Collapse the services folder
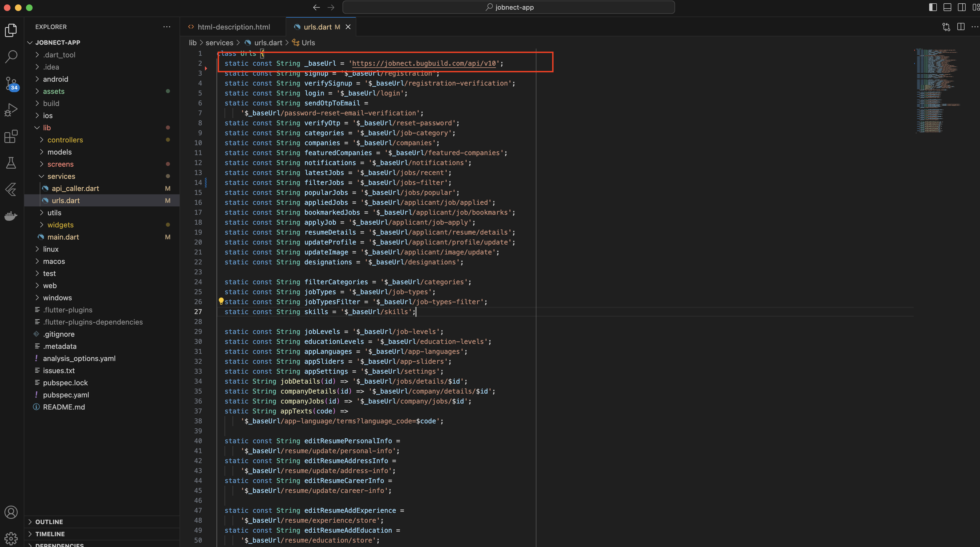Screen dimensions: 980x547 61,176
